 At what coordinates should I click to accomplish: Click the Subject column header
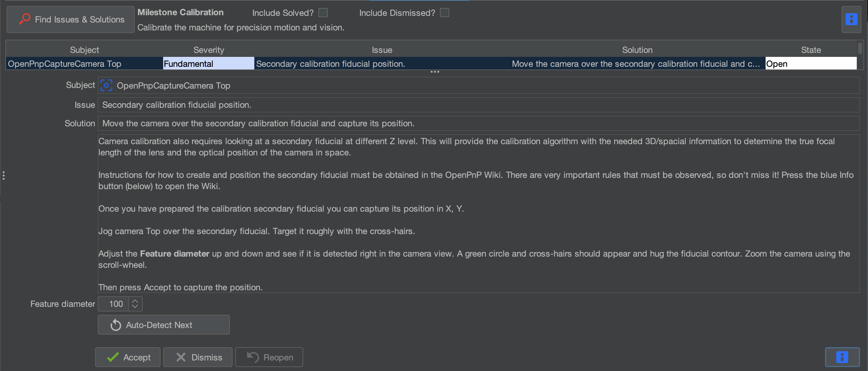click(84, 50)
